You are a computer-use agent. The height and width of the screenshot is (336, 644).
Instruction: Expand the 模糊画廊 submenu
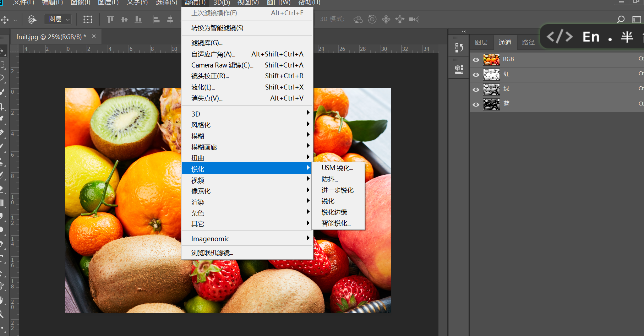pos(247,147)
